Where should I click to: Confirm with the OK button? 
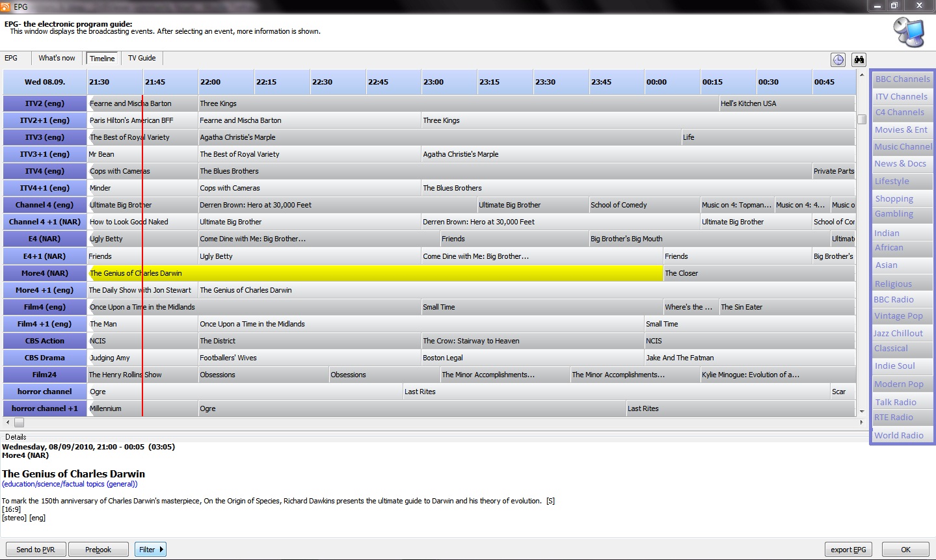tap(905, 550)
